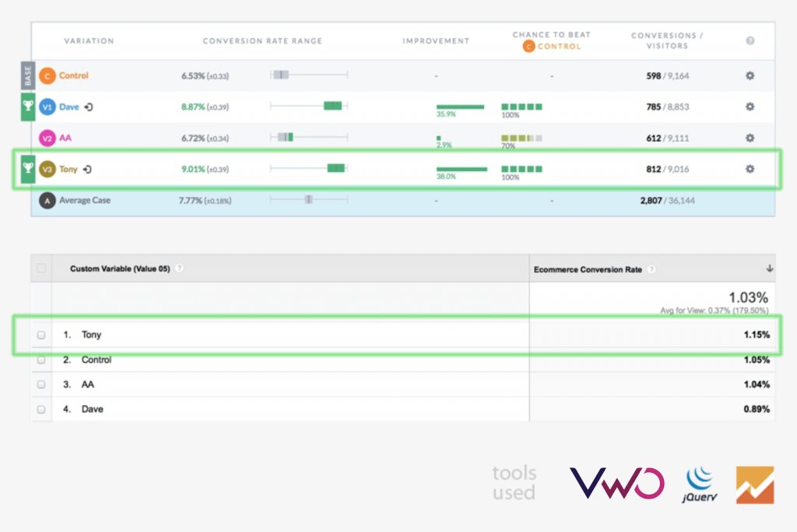Click the jQuery logo
Screen dimensions: 797x532
coord(699,482)
